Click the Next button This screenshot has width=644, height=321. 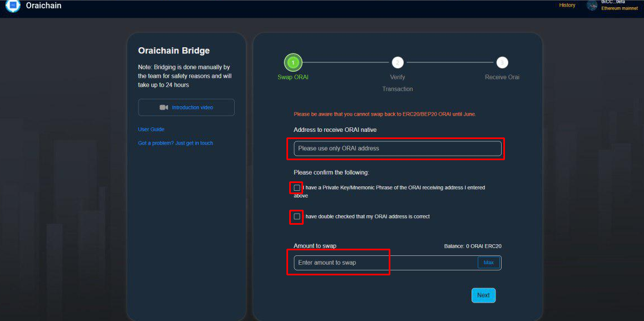483,295
